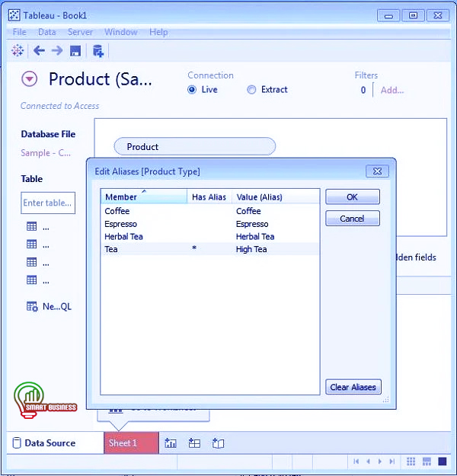457x476 pixels.
Task: Open the File menu
Action: pos(20,32)
